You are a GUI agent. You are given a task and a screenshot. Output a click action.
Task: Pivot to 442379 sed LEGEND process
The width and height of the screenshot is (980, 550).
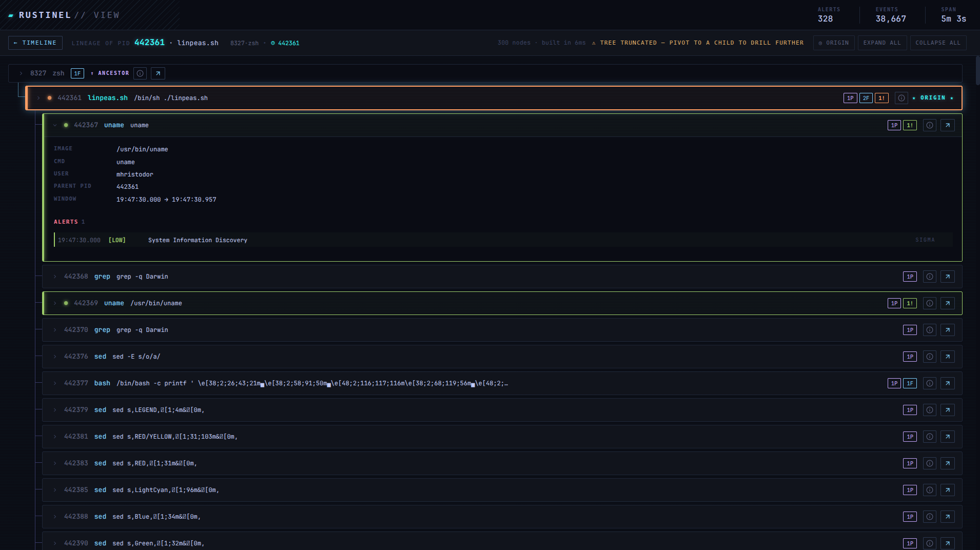tap(948, 410)
